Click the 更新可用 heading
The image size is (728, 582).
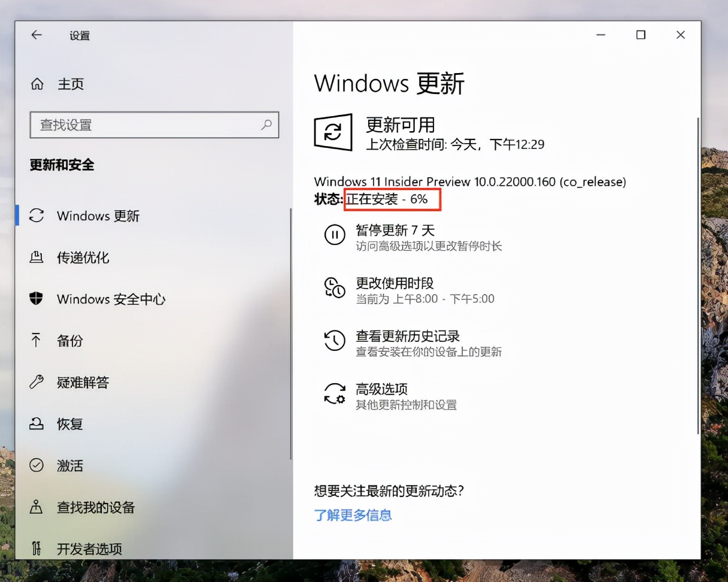click(x=400, y=124)
